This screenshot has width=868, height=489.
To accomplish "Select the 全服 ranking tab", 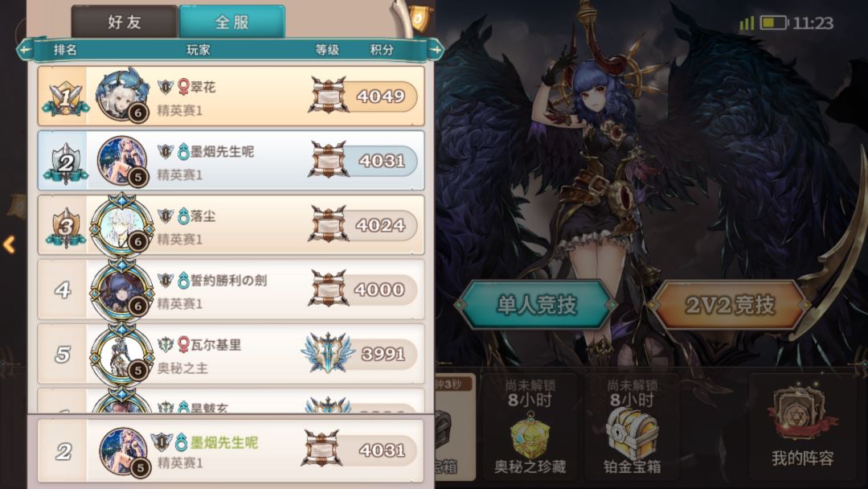I will coord(232,23).
